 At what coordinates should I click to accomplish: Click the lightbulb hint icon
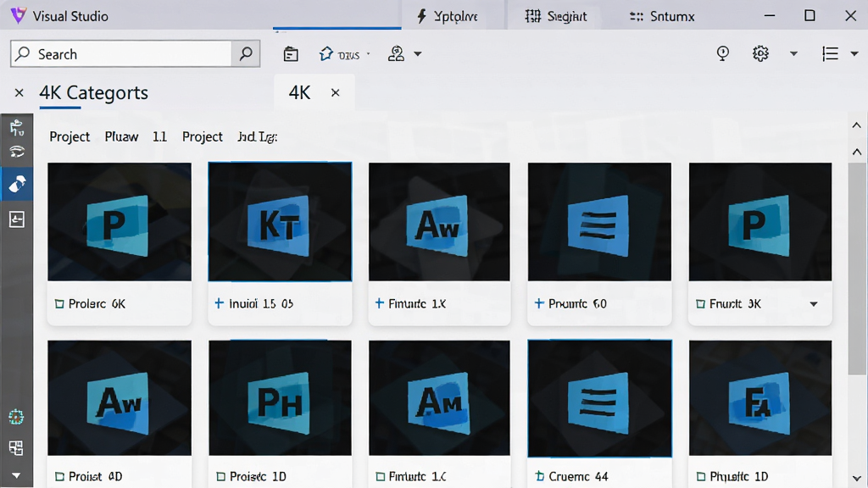click(x=722, y=53)
